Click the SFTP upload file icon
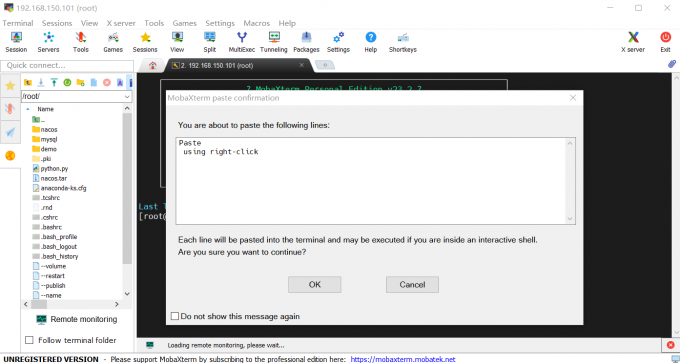680x363 pixels. pyautogui.click(x=54, y=82)
